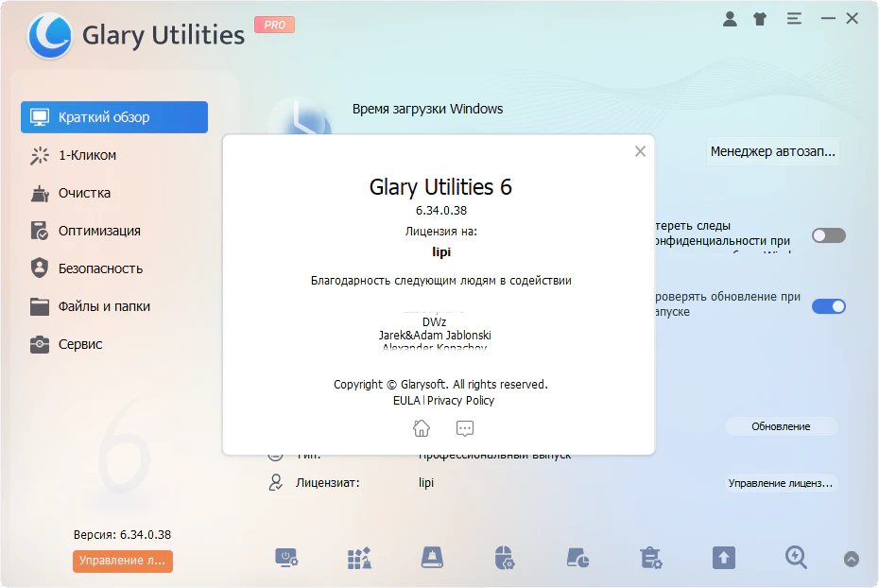
Task: Click the upward arrow update icon
Action: [723, 558]
